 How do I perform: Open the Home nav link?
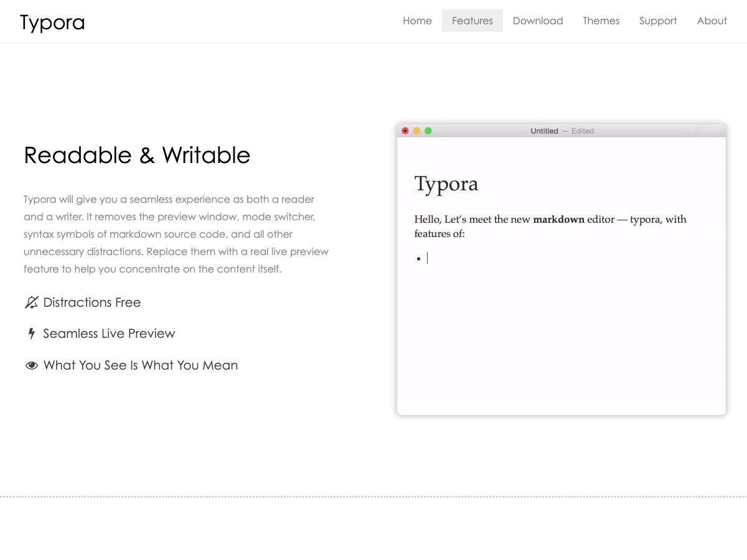417,21
